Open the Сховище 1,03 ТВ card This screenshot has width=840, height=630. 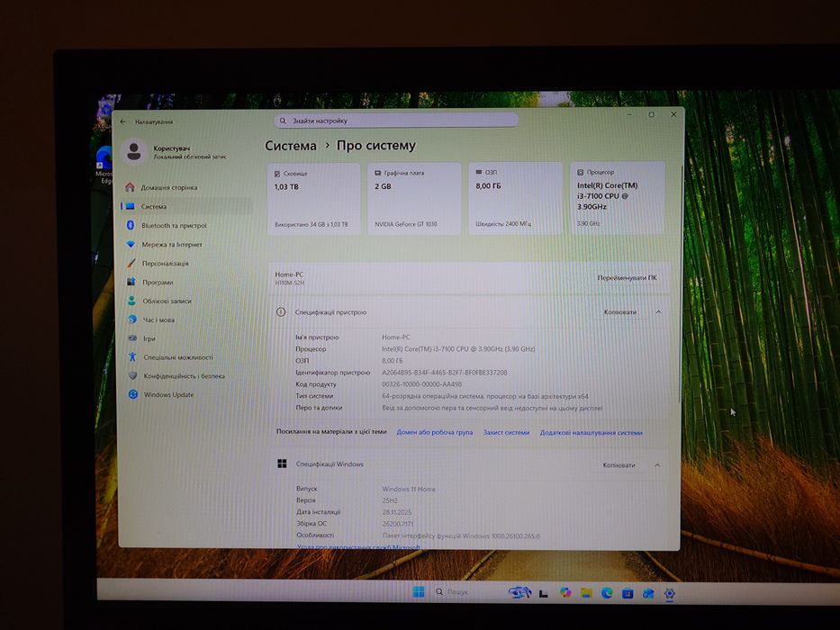click(314, 199)
